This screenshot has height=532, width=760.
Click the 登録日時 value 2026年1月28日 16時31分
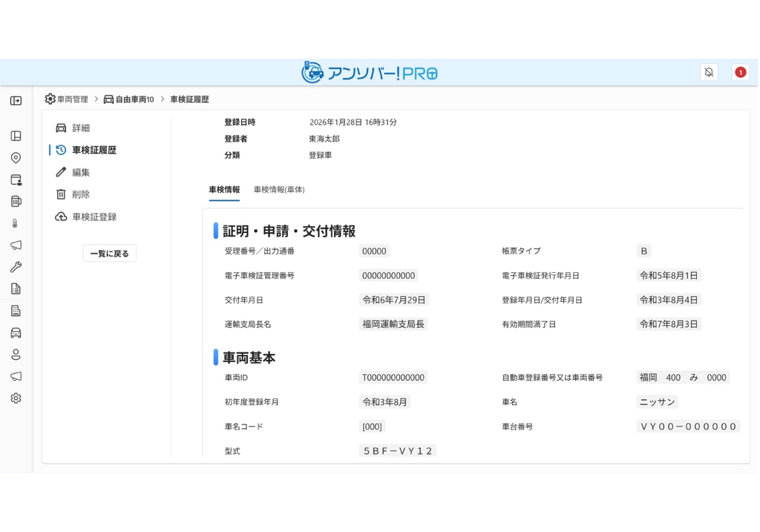tap(353, 122)
